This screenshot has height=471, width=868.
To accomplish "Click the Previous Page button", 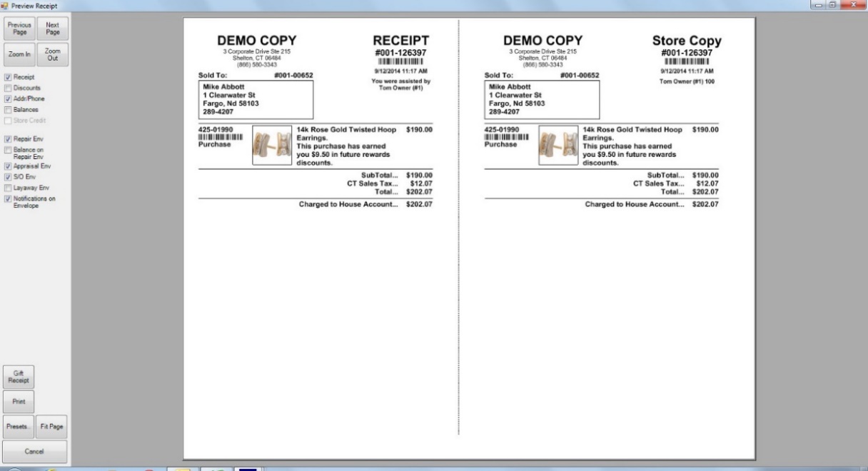I will click(19, 29).
